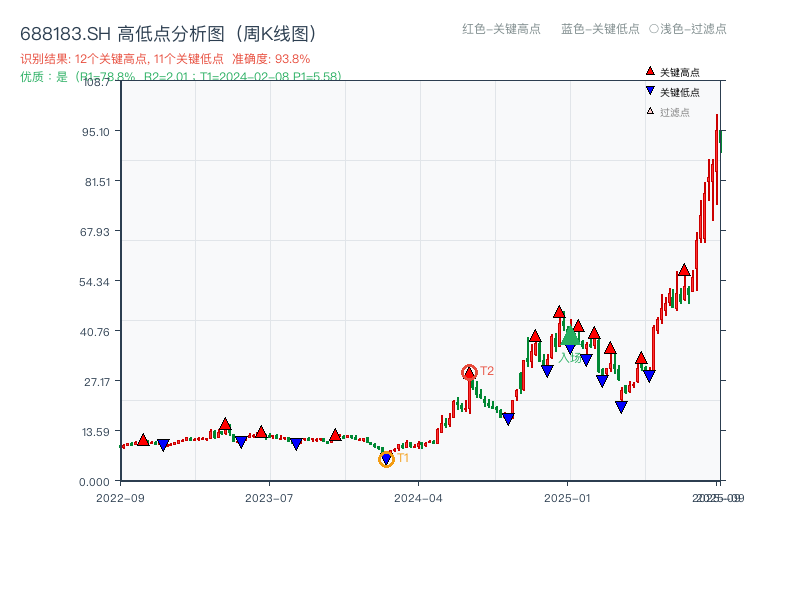Select the first red triangle near 2022-09
Viewport: 800px width, 600px height.
click(x=143, y=438)
